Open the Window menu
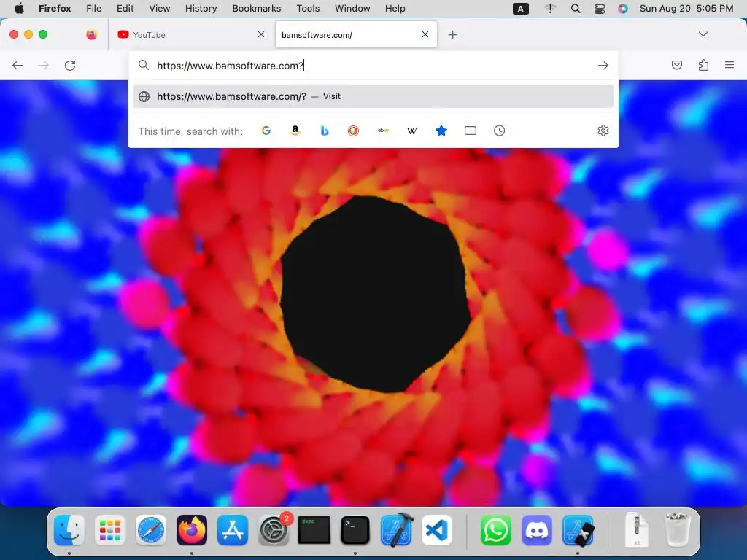This screenshot has width=747, height=560. (x=352, y=8)
